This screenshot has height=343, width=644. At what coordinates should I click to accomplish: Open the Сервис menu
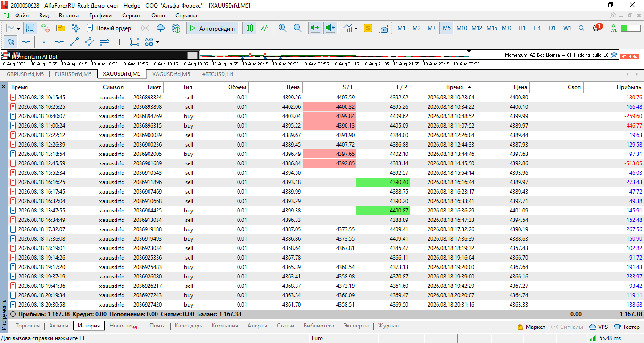click(132, 16)
